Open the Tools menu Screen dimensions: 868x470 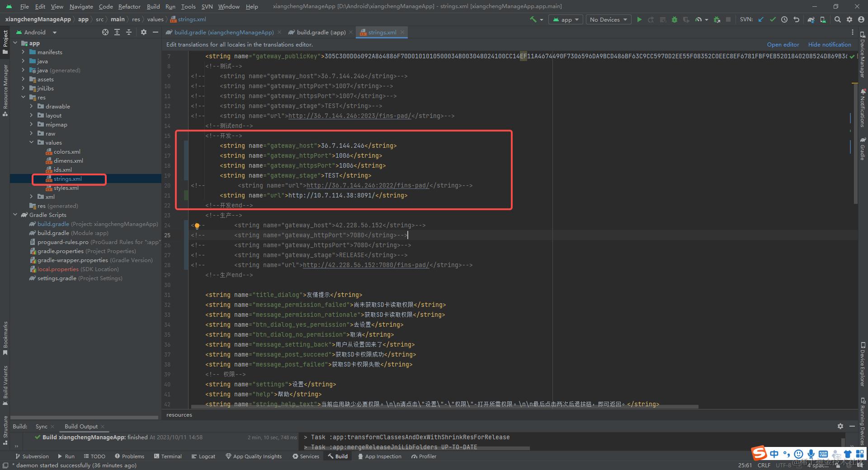(188, 6)
